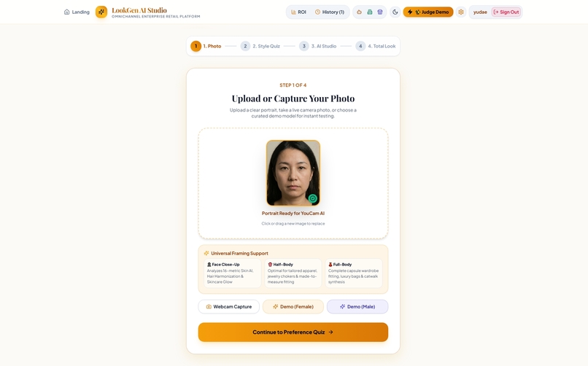Select the Face Close-Up card
The width and height of the screenshot is (588, 366).
(232, 273)
